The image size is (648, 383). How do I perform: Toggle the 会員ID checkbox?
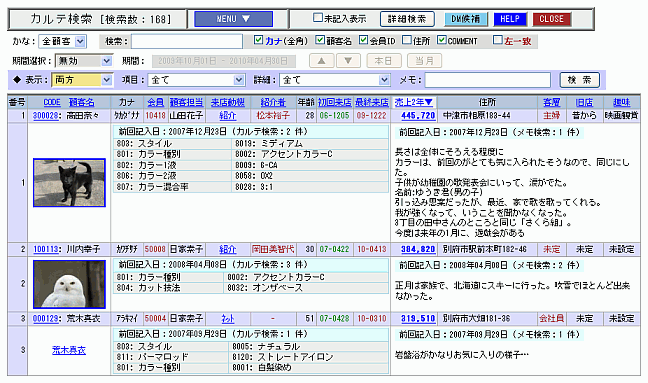click(363, 40)
